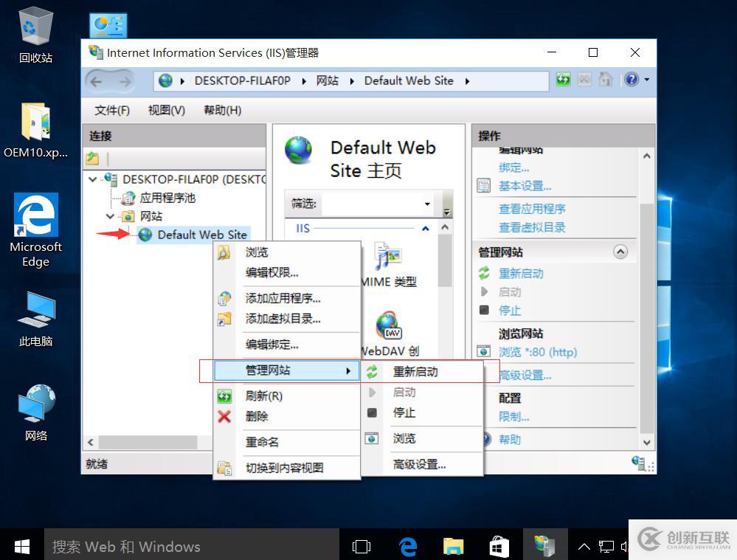The image size is (737, 560).
Task: Click the IIS back navigation arrow
Action: (97, 81)
